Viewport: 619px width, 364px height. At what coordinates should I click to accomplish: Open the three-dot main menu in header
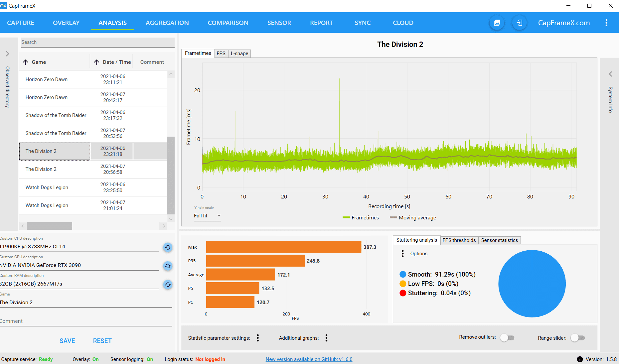tap(606, 23)
